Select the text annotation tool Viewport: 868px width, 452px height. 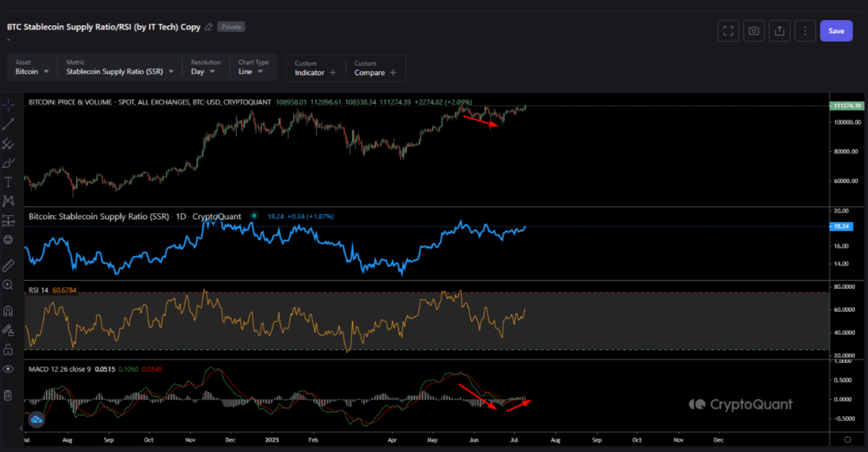(x=8, y=182)
